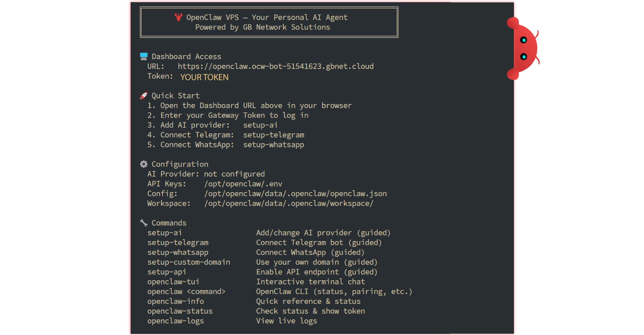Click the openclaw-info command entry

176,301
